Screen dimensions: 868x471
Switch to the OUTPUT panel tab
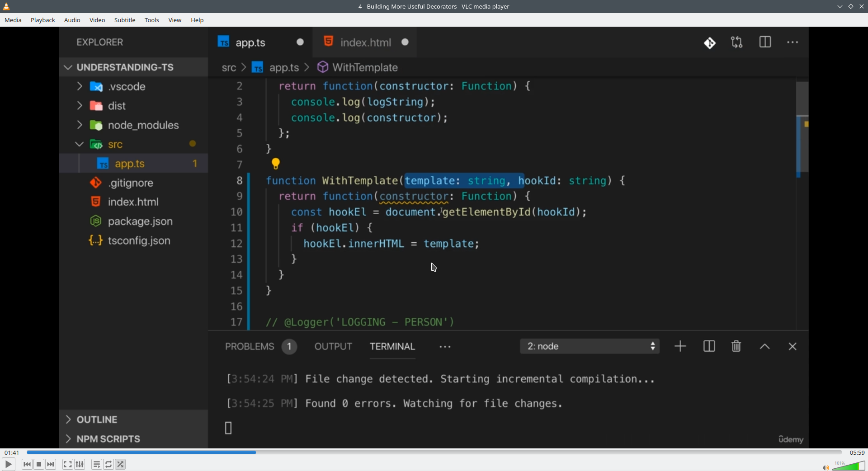[x=333, y=347]
